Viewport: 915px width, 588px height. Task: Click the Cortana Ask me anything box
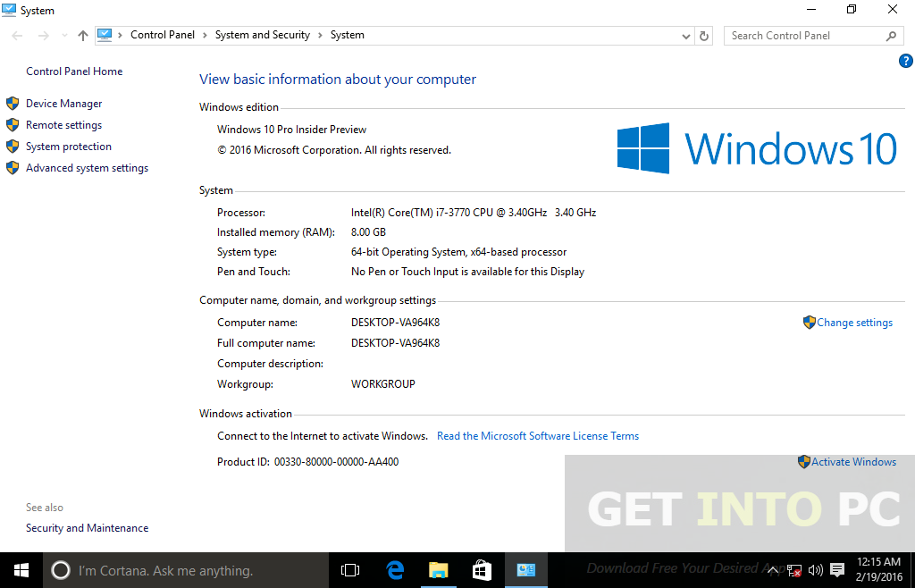[x=186, y=570]
